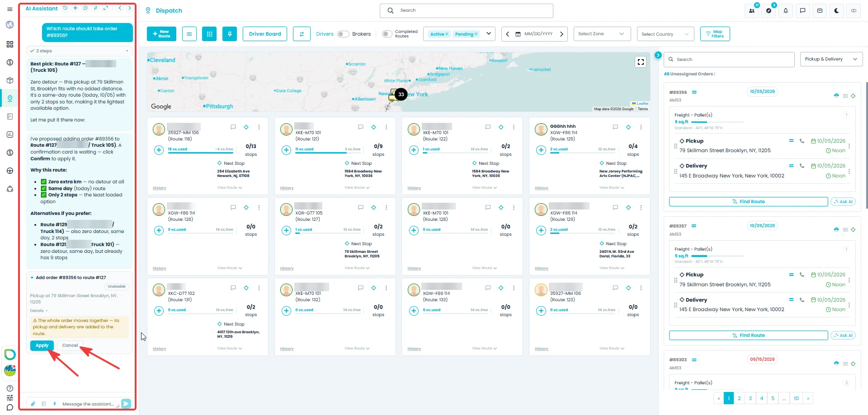Open the compass icon with badge 2
The height and width of the screenshot is (415, 868).
[769, 10]
